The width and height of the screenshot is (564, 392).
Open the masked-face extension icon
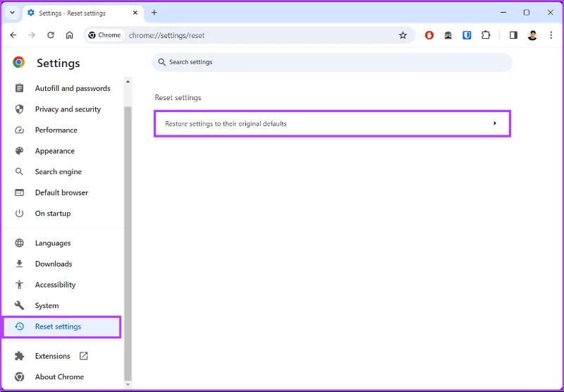pos(448,35)
